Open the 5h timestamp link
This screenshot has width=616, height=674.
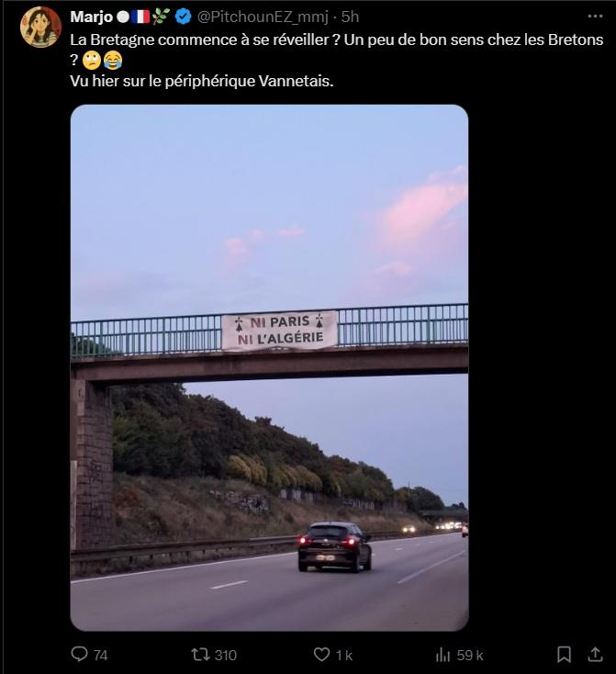[350, 17]
